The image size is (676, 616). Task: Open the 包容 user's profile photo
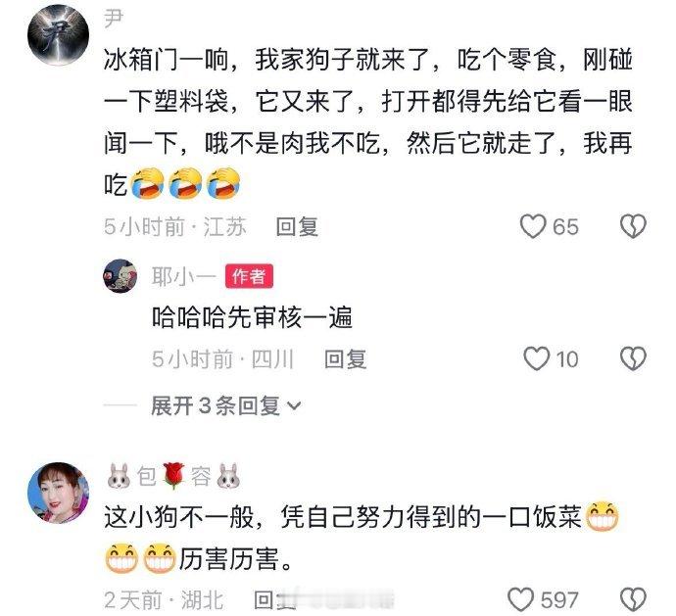point(58,493)
